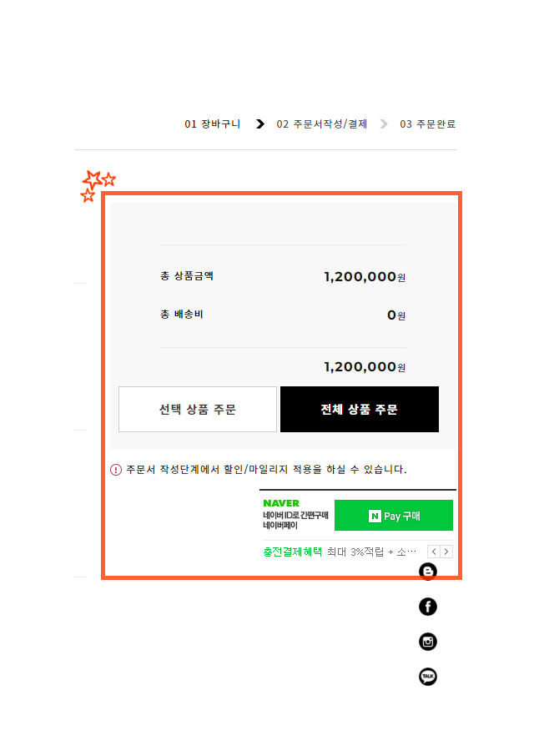Screen dimensions: 549x756
Task: Click the 네이버 ID로 간편구매 text
Action: click(x=295, y=515)
